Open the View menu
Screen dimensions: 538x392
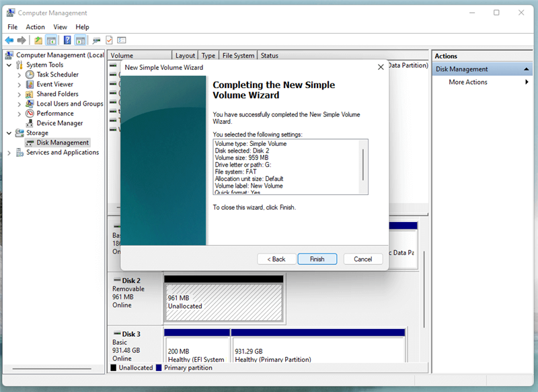click(x=60, y=26)
